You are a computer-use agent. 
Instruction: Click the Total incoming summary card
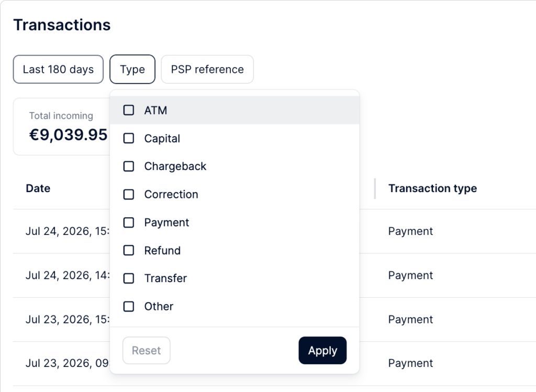tap(62, 127)
